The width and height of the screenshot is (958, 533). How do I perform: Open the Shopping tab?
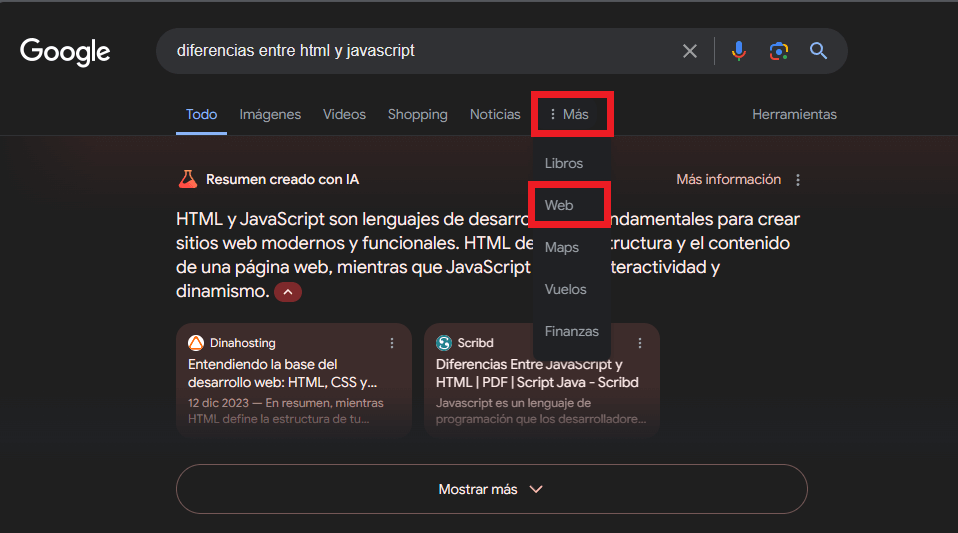(x=417, y=114)
